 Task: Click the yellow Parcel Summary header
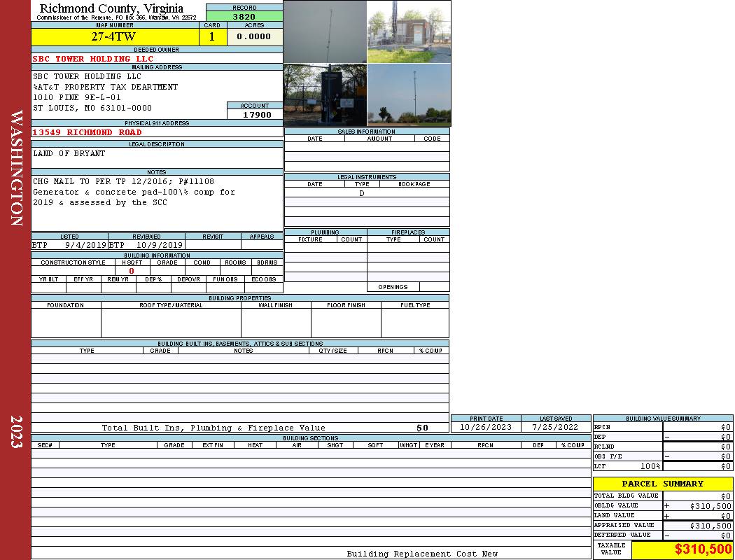coord(662,484)
